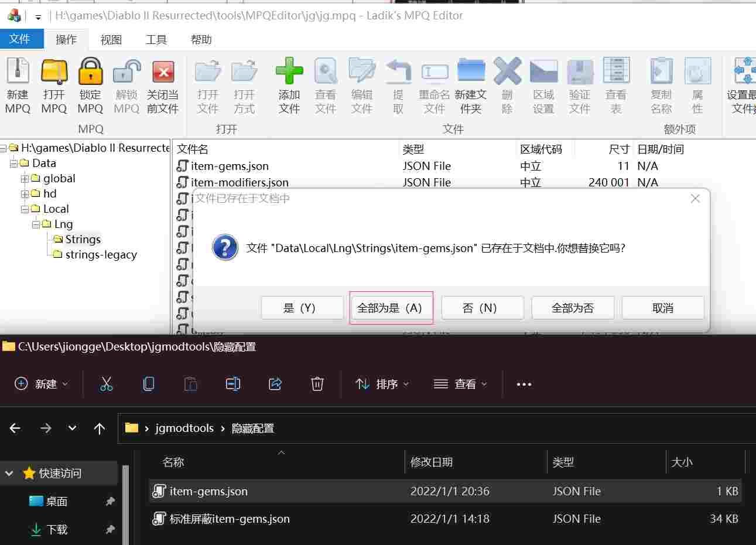Collapse the Data tree node
756x545 pixels.
pos(13,163)
